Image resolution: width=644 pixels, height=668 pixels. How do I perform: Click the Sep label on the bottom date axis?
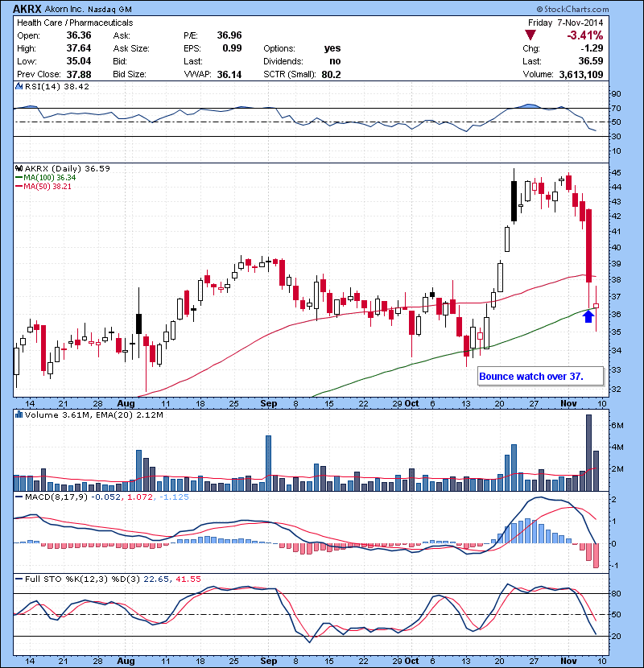click(x=269, y=662)
